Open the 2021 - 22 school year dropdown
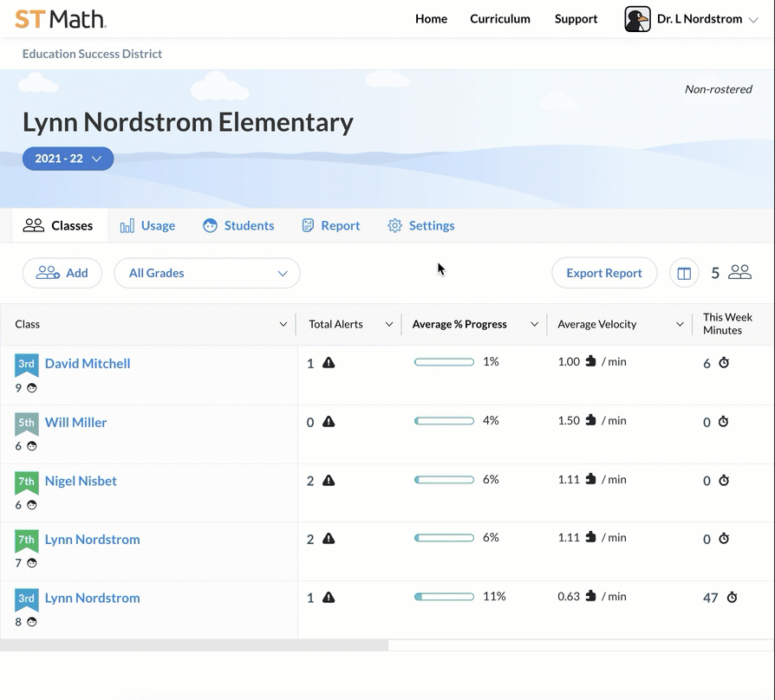 pos(68,159)
